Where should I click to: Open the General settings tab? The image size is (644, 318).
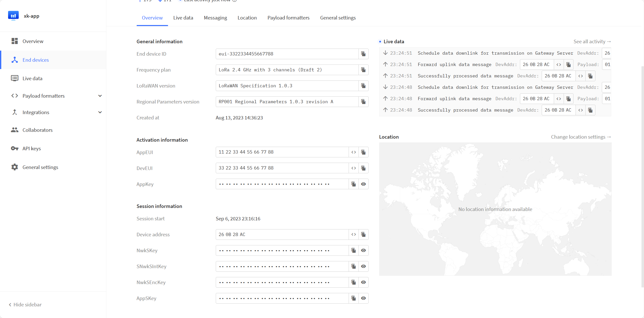(338, 18)
